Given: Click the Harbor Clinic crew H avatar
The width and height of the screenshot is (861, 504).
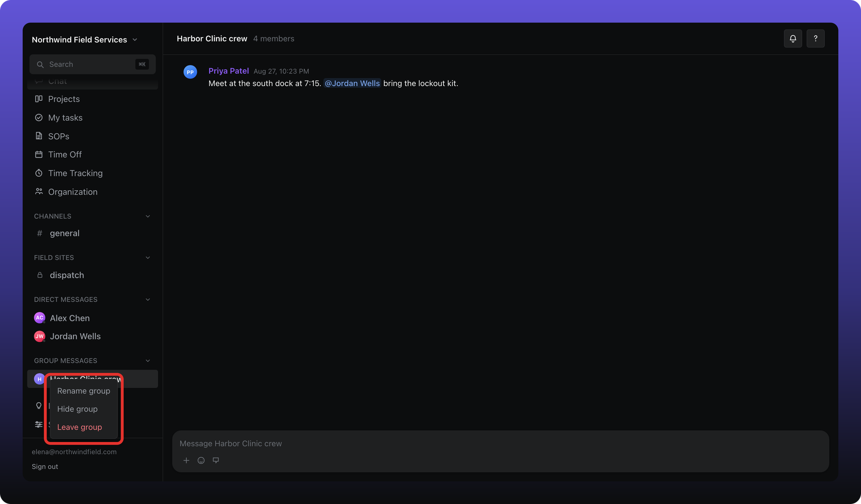Looking at the screenshot, I should click(x=39, y=379).
